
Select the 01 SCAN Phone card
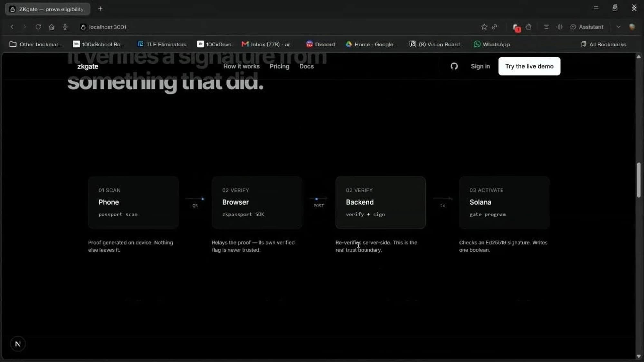point(133,202)
